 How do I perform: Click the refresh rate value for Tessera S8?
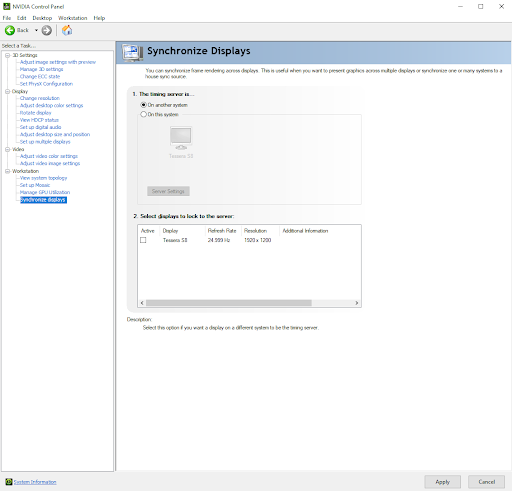(x=219, y=240)
